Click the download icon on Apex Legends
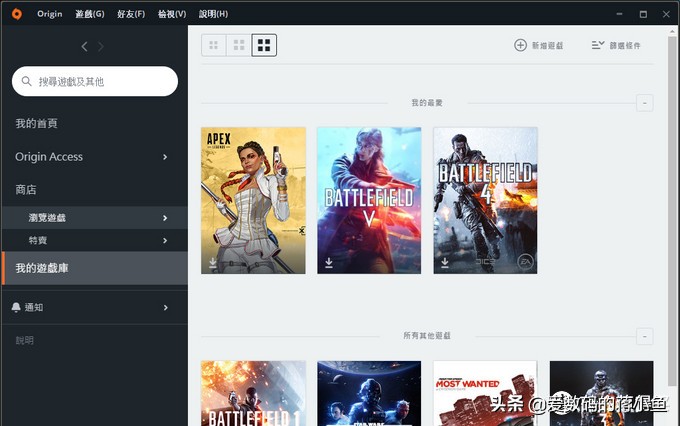The height and width of the screenshot is (426, 680). [213, 262]
